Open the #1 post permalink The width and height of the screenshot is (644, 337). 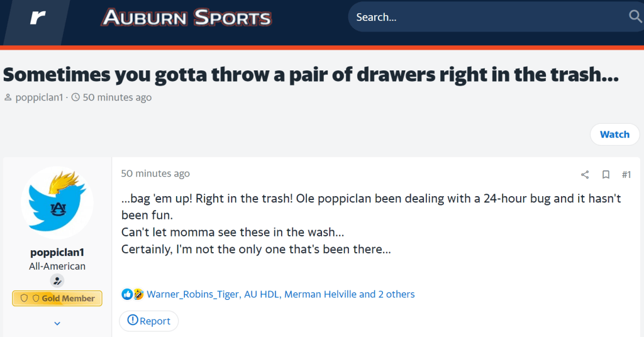(x=626, y=174)
